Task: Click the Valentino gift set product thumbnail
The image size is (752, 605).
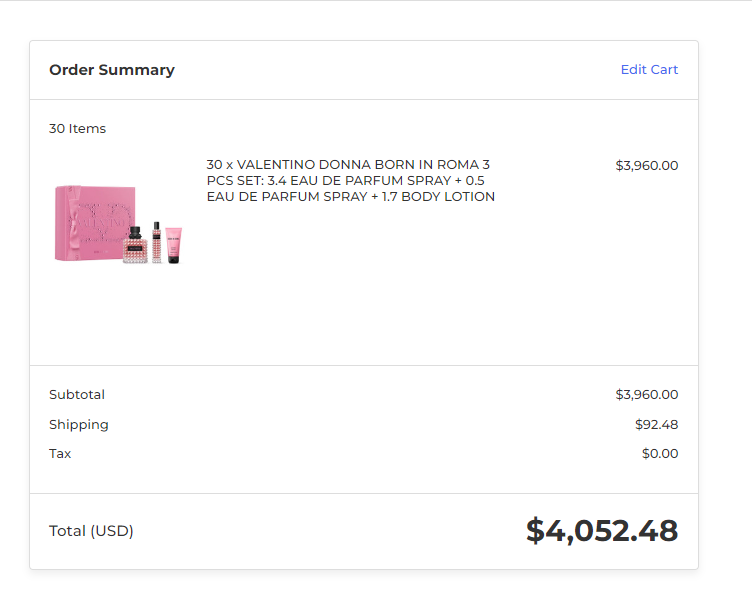Action: (x=118, y=225)
